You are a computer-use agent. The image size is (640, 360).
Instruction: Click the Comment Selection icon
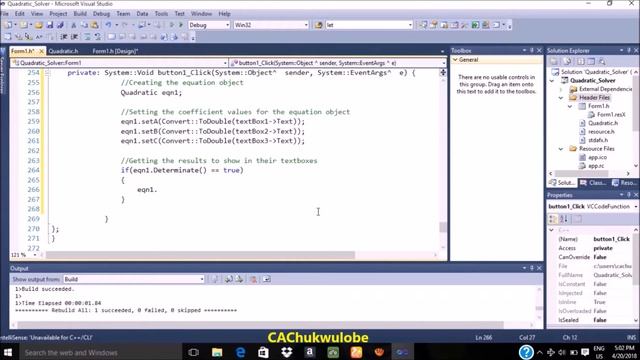87,37
